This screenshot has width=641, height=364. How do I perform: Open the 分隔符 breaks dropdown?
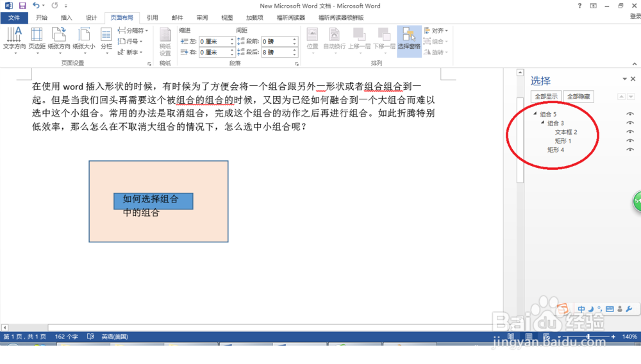133,31
